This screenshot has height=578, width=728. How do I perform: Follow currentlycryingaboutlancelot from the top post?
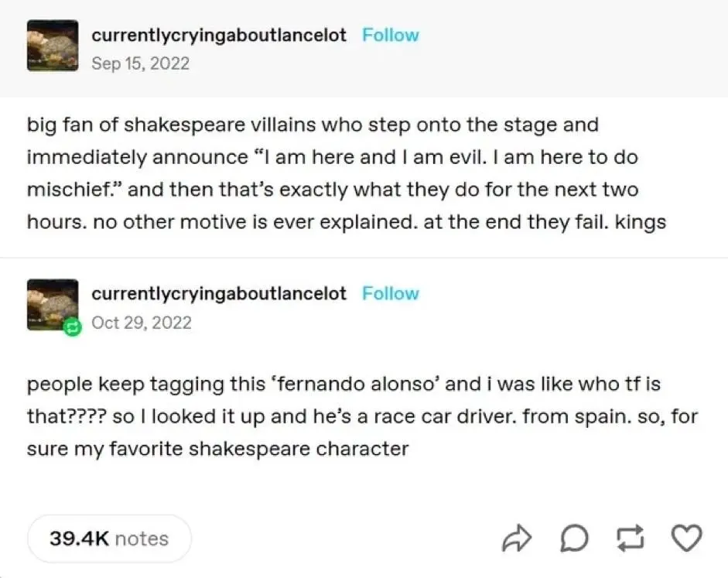point(391,35)
